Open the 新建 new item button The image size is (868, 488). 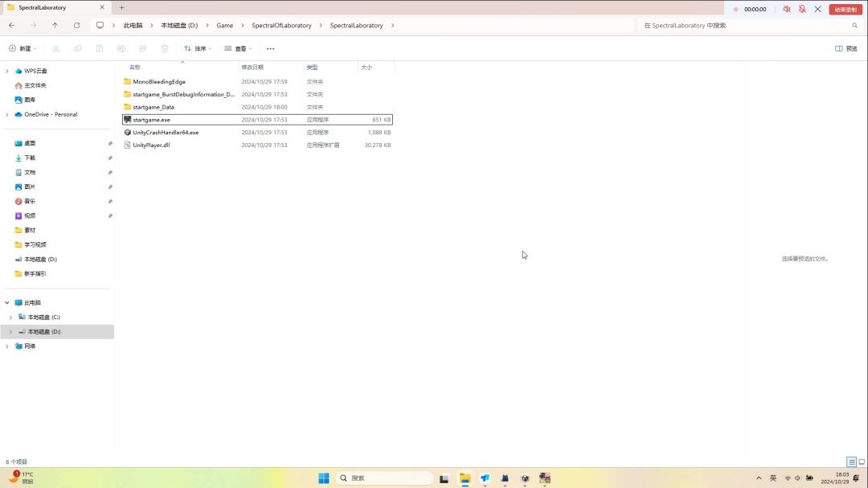click(23, 48)
